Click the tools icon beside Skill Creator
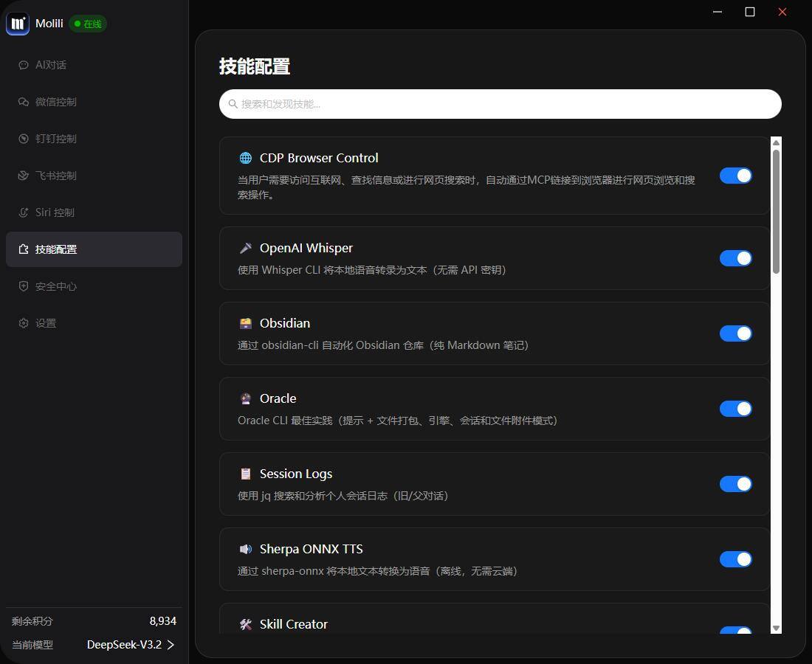This screenshot has height=664, width=812. point(246,624)
